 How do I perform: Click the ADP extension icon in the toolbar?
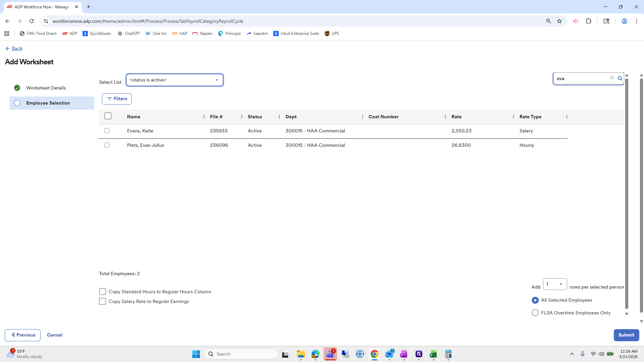576,21
